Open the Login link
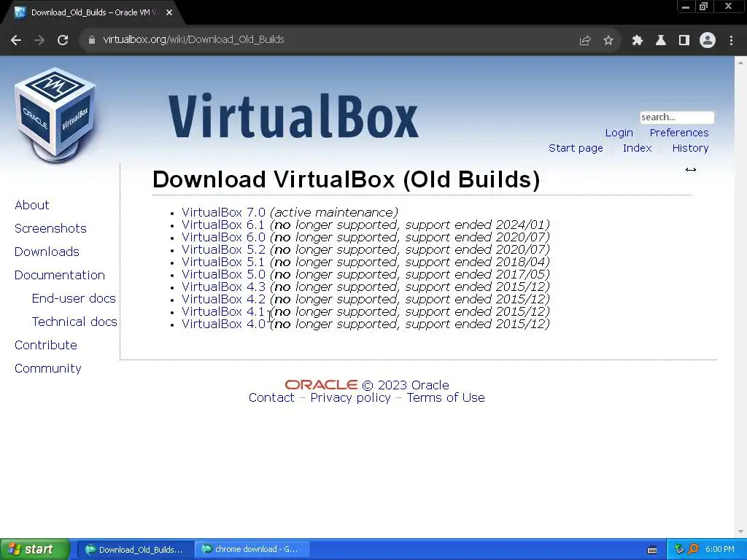This screenshot has height=560, width=747. click(619, 133)
